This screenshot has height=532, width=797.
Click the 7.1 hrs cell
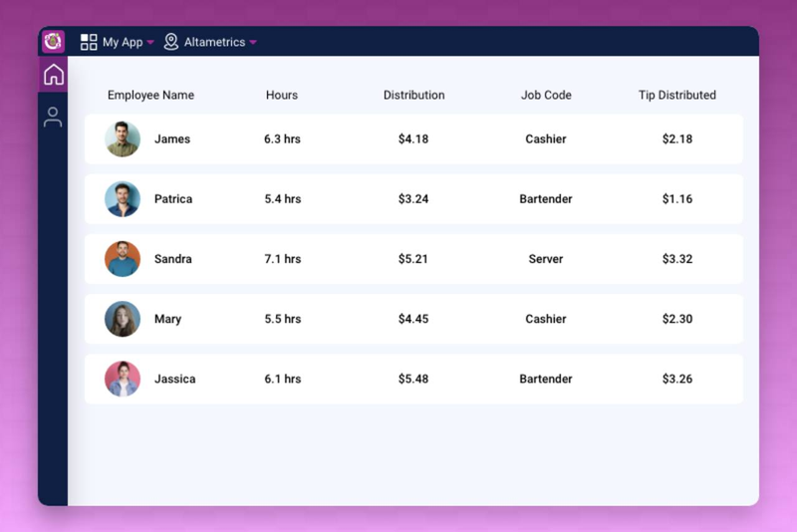(283, 259)
